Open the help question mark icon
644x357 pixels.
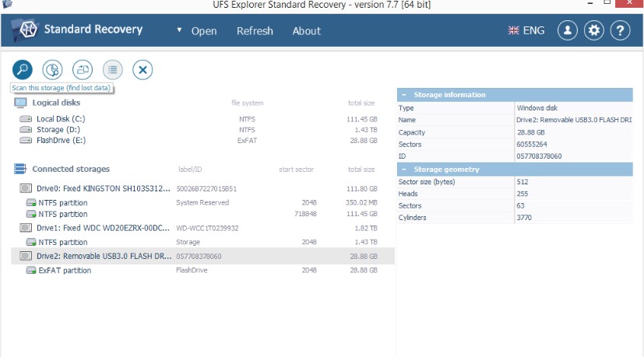coord(620,30)
